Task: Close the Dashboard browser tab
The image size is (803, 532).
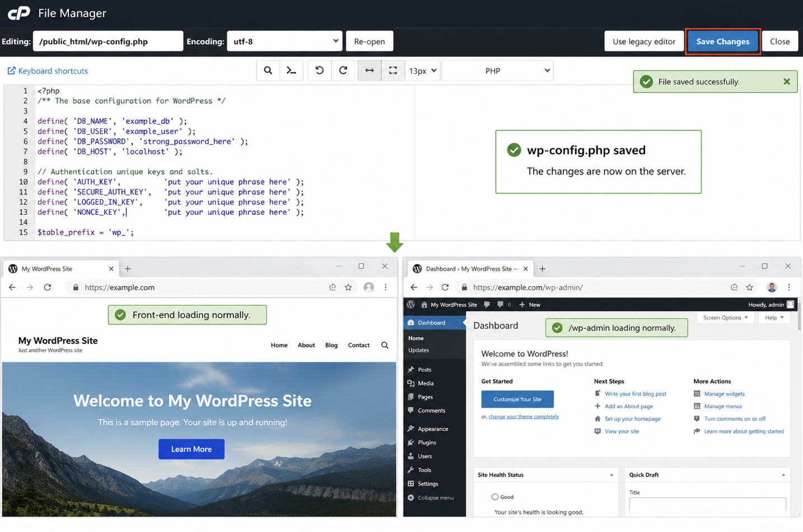Action: click(525, 269)
